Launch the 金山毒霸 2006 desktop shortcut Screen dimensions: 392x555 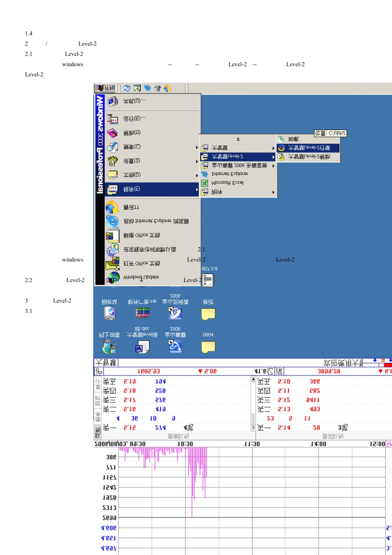coord(175,347)
